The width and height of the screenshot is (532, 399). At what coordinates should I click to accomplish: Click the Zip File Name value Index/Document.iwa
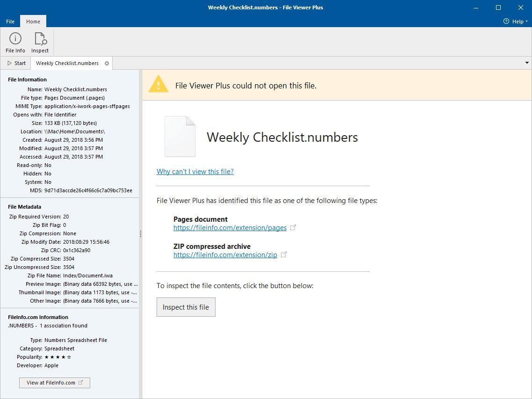(x=88, y=276)
